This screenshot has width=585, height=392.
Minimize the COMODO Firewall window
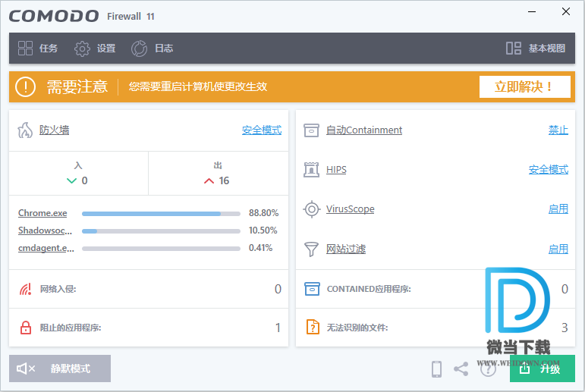(x=532, y=12)
